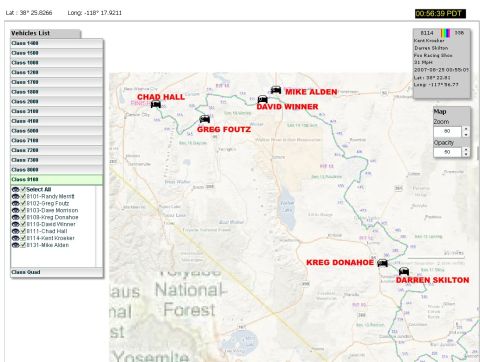
Task: Click the DAVID WINNER map label
Action: pyautogui.click(x=287, y=107)
